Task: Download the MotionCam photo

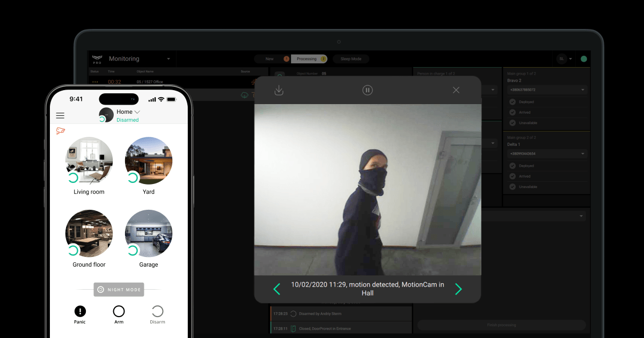Action: pyautogui.click(x=279, y=90)
